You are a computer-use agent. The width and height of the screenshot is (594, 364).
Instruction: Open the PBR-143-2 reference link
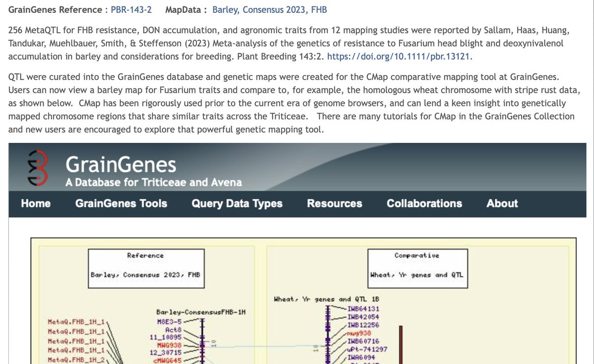tap(131, 9)
